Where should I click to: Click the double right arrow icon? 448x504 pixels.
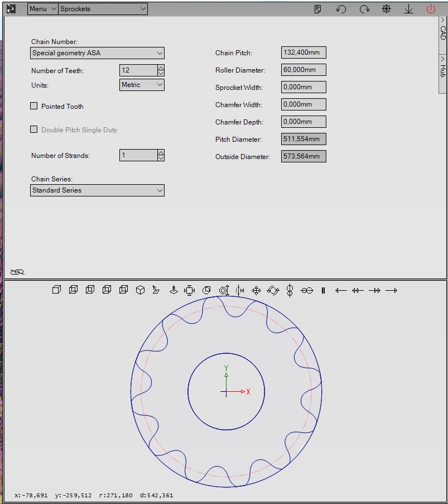click(374, 291)
